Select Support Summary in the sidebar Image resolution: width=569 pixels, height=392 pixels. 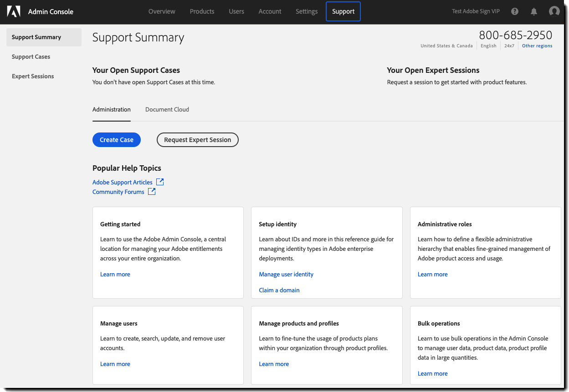click(44, 37)
